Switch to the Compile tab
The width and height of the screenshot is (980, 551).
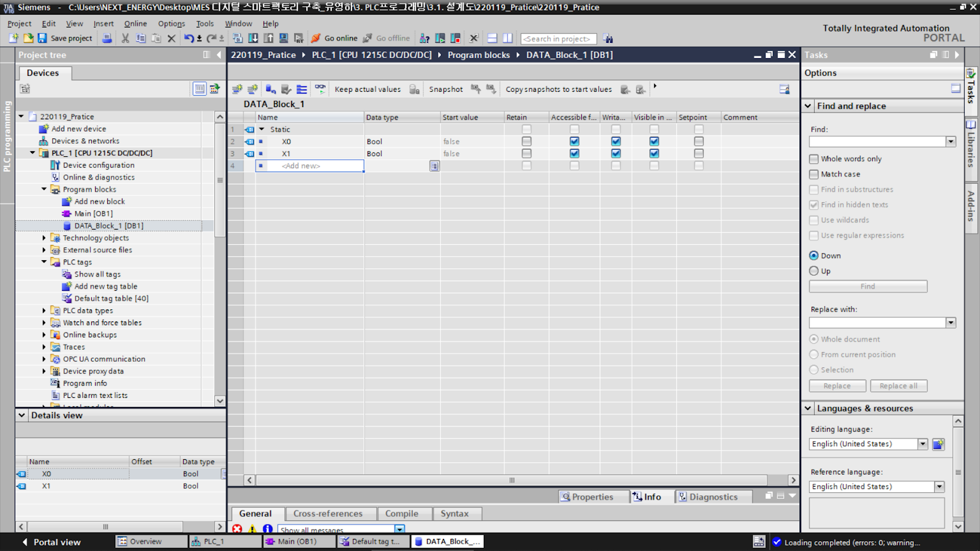click(402, 514)
